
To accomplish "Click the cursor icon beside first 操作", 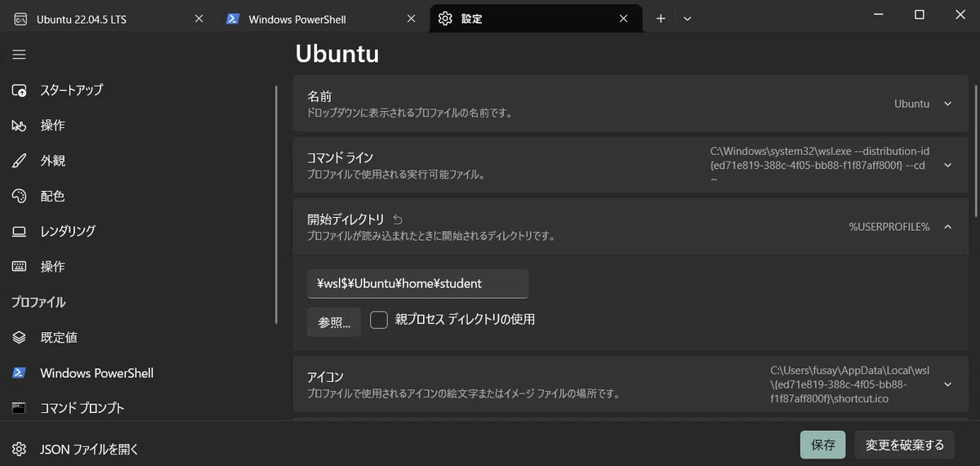I will [19, 126].
